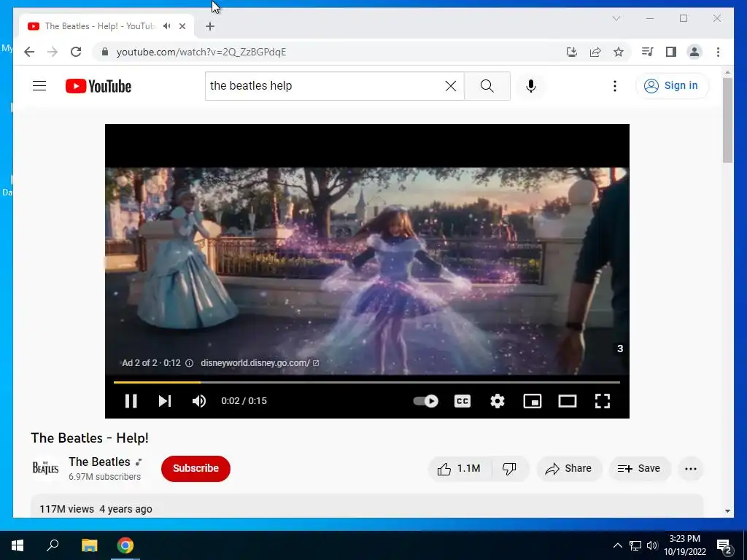This screenshot has width=747, height=560.
Task: Open more actions ellipsis under video
Action: pyautogui.click(x=691, y=469)
